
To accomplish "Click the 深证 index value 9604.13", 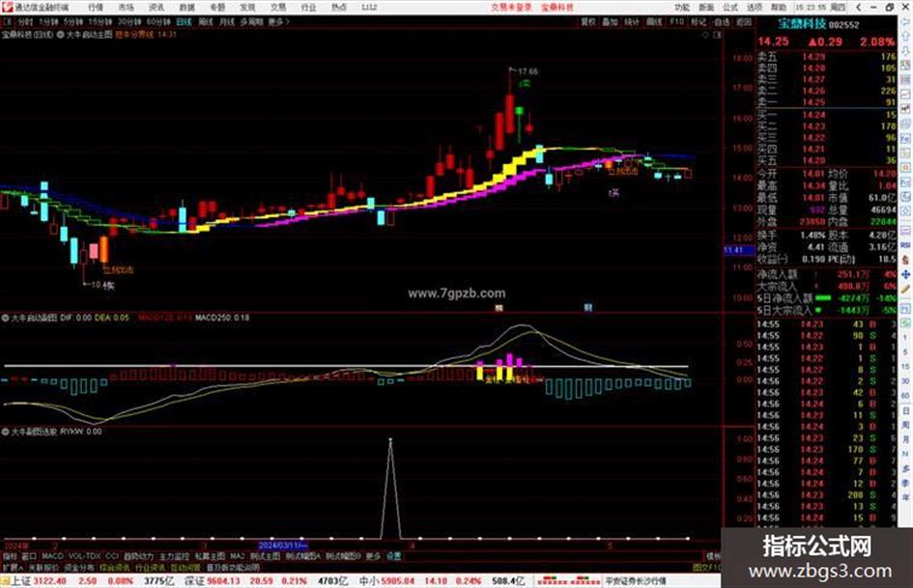I will pyautogui.click(x=224, y=581).
